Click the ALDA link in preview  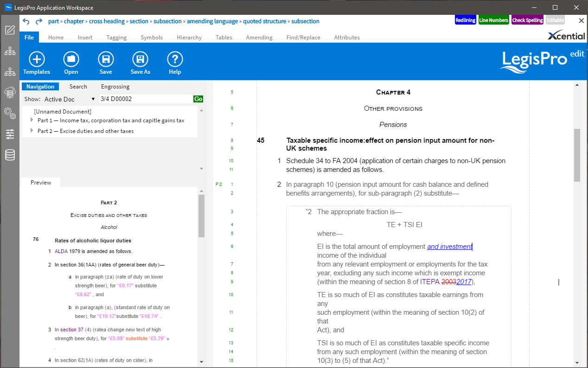(61, 251)
